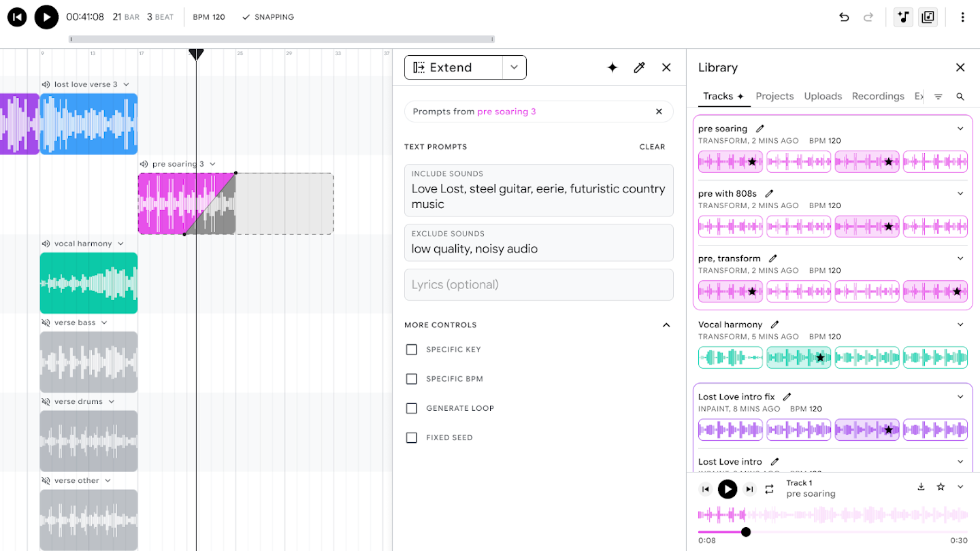Image resolution: width=980 pixels, height=551 pixels.
Task: Open the Library filter icon
Action: pos(938,96)
